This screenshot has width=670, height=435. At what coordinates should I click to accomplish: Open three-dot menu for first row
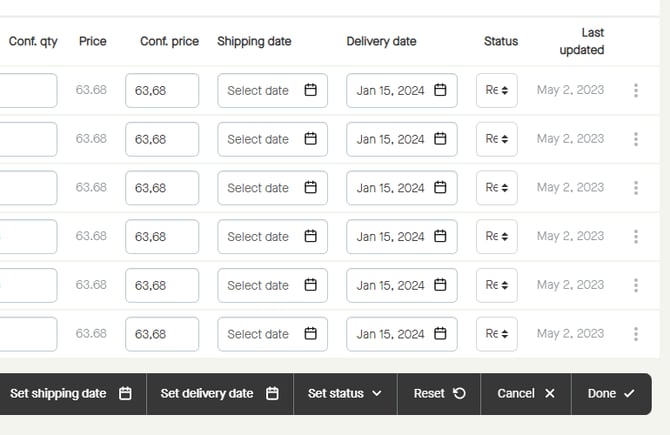click(x=636, y=91)
